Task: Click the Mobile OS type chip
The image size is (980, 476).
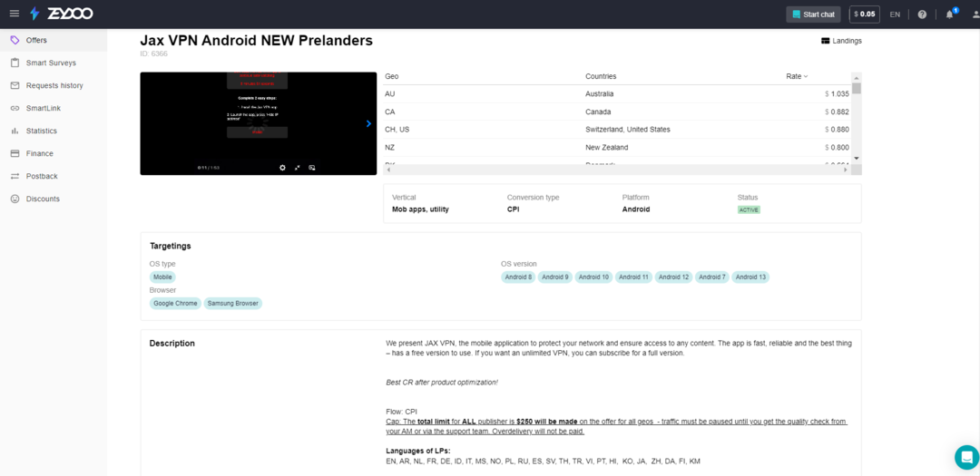Action: pyautogui.click(x=162, y=277)
